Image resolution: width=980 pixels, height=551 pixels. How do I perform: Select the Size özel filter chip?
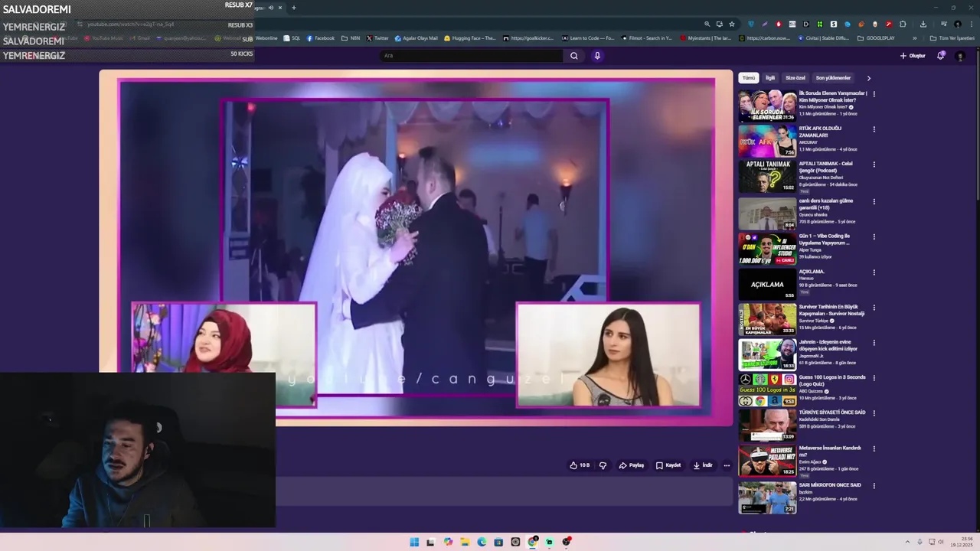795,78
